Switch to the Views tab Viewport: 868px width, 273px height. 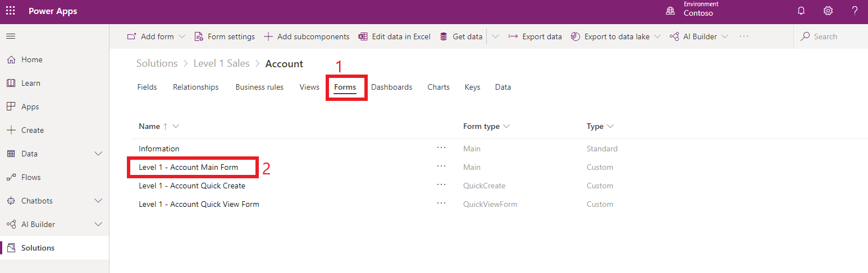(309, 87)
